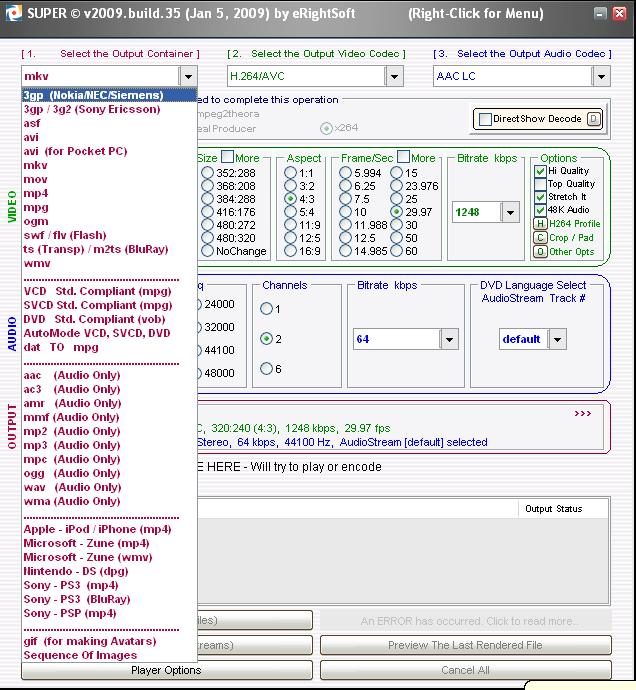Select 44100 sampling frequency
The width and height of the screenshot is (636, 690).
(x=219, y=350)
